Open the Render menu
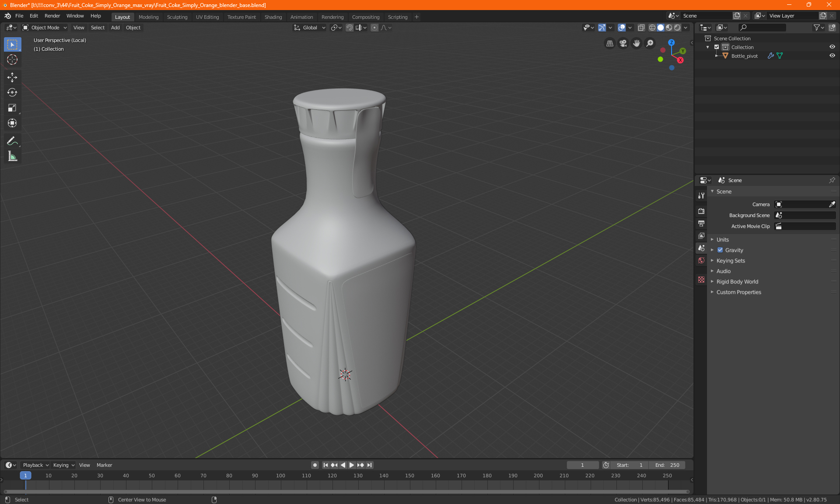Screen dimensions: 840x504 tap(52, 16)
